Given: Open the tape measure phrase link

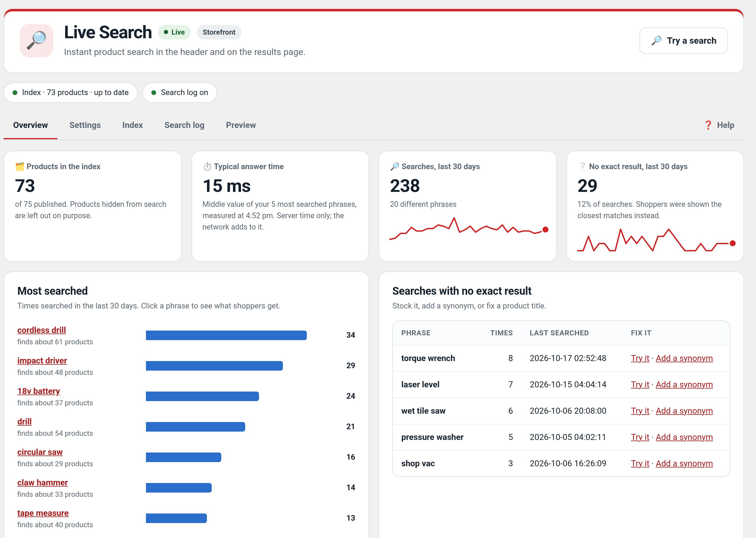Looking at the screenshot, I should pos(43,513).
